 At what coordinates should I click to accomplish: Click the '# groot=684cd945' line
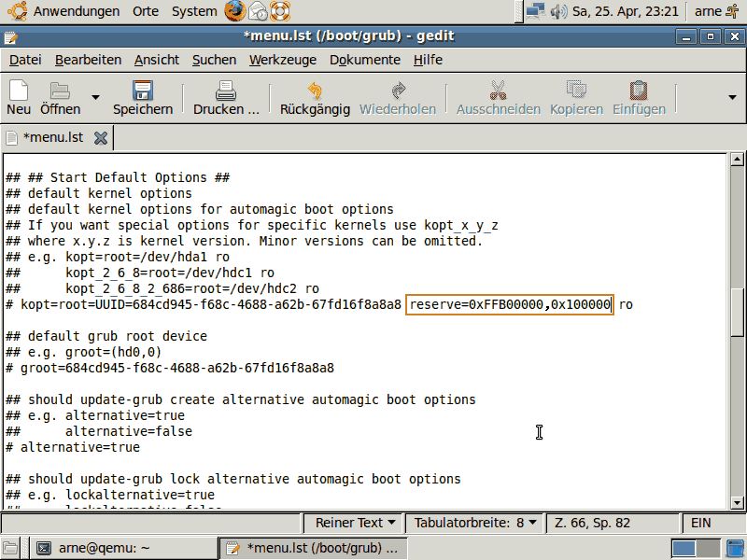pos(170,368)
